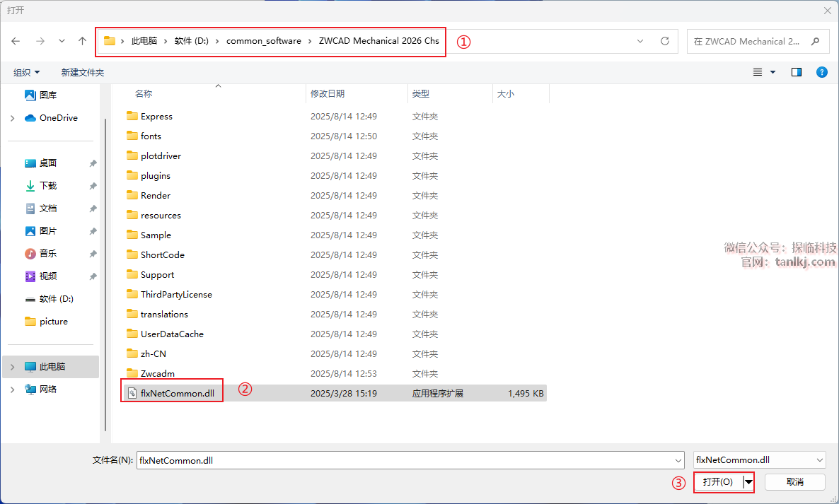Click the 取消 button
Screen dimensions: 839x504
pyautogui.click(x=795, y=482)
